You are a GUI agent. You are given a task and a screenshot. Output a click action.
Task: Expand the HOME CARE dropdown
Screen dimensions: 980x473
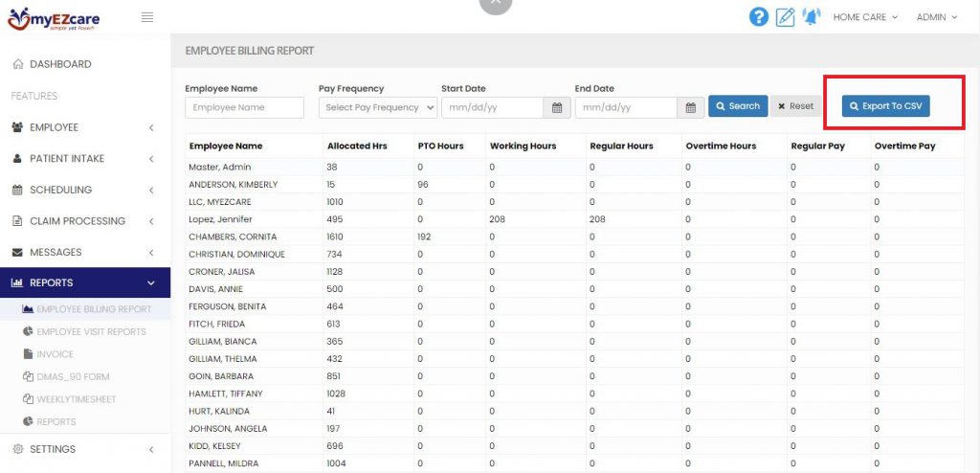pyautogui.click(x=865, y=17)
